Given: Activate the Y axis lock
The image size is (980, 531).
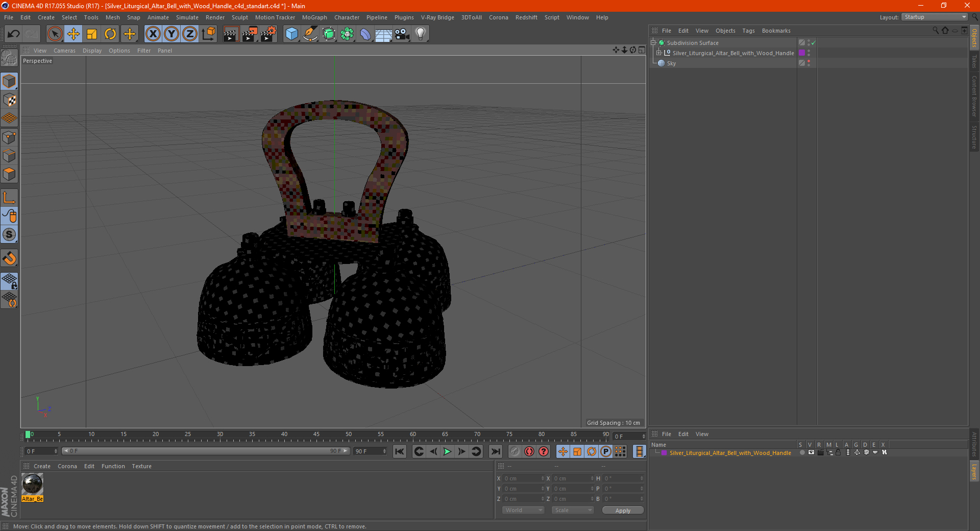Looking at the screenshot, I should click(171, 34).
